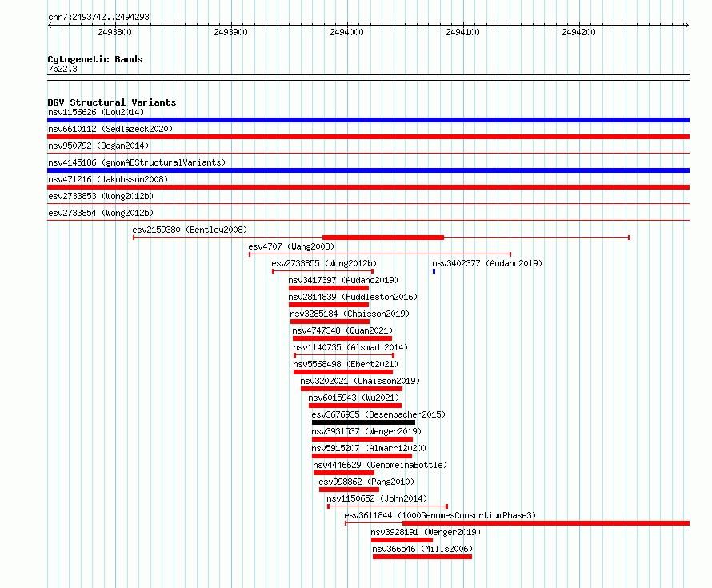Select the esv2159380 (Bentley2008) label
This screenshot has width=712, height=588.
tap(190, 230)
